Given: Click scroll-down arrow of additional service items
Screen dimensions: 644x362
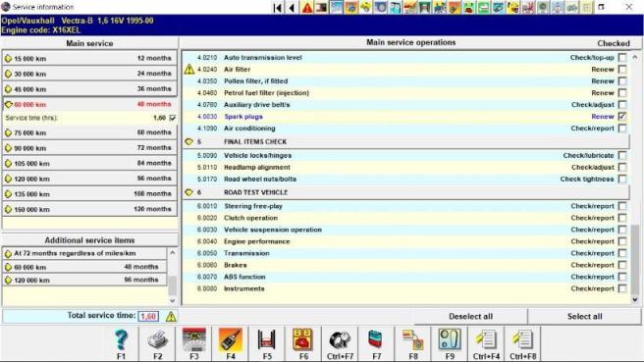Looking at the screenshot, I should coord(173,301).
